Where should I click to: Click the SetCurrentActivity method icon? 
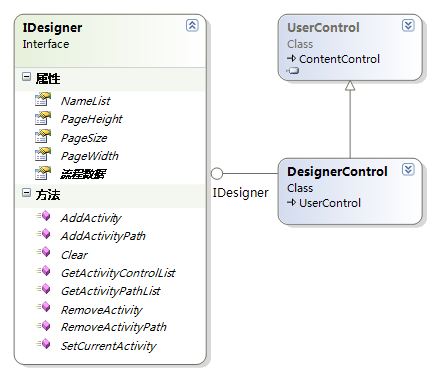click(43, 343)
